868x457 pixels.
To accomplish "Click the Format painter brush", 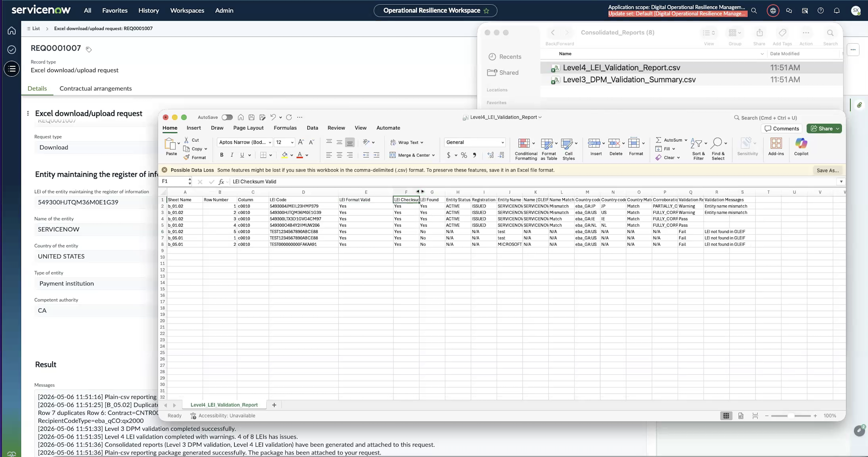I will coord(186,157).
